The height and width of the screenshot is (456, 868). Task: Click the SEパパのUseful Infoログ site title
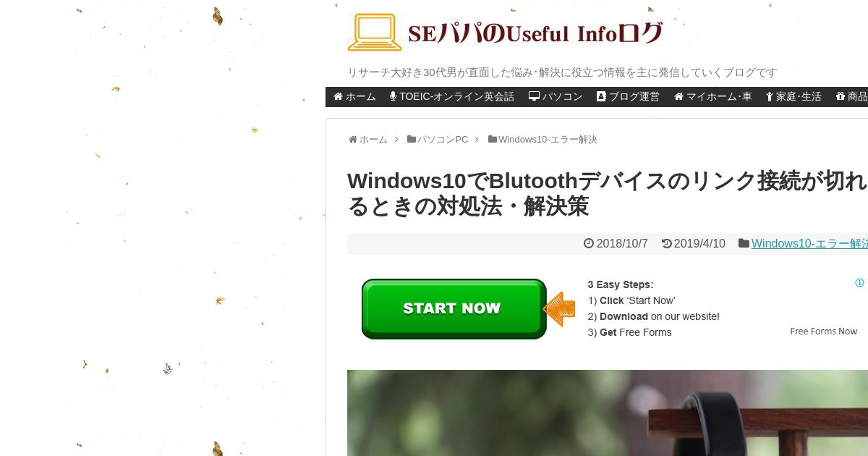point(535,33)
